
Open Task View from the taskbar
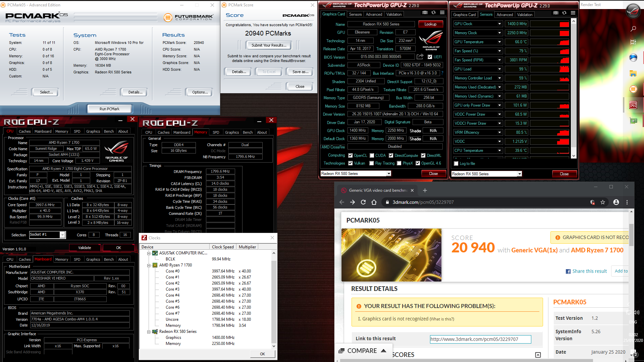pyautogui.click(x=633, y=42)
